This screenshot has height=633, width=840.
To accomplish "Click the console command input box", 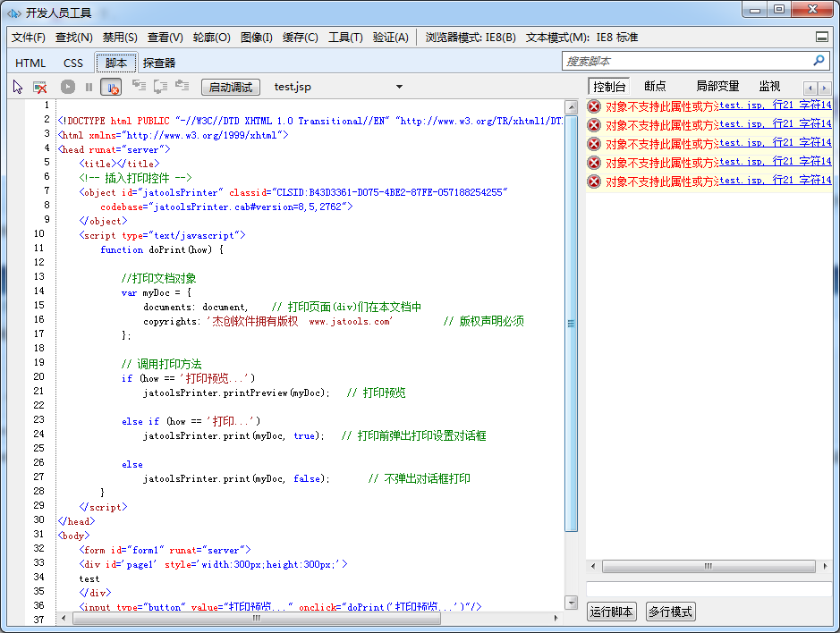I will 708,589.
